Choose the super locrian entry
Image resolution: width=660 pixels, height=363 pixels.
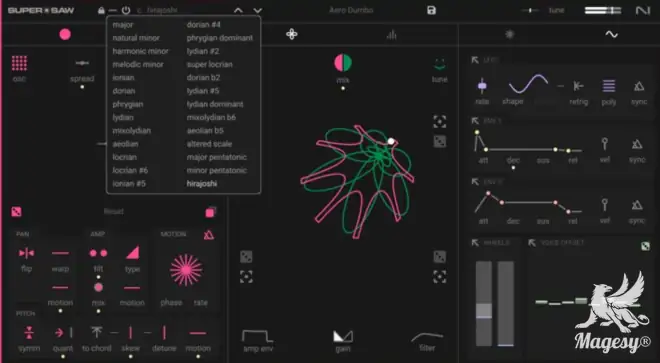tap(210, 64)
